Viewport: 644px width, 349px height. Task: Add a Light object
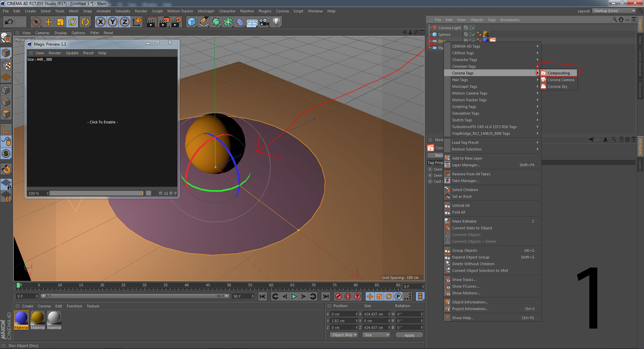click(276, 22)
